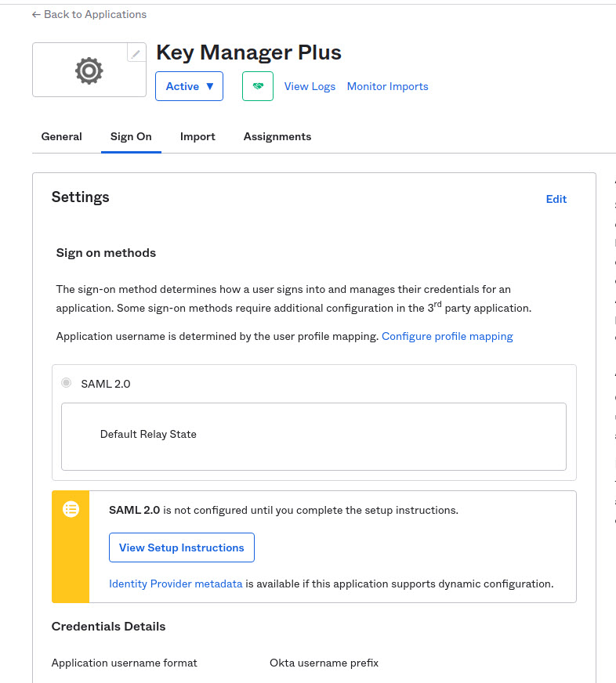Switch to the General tab
Viewport: 616px width, 683px height.
click(61, 136)
